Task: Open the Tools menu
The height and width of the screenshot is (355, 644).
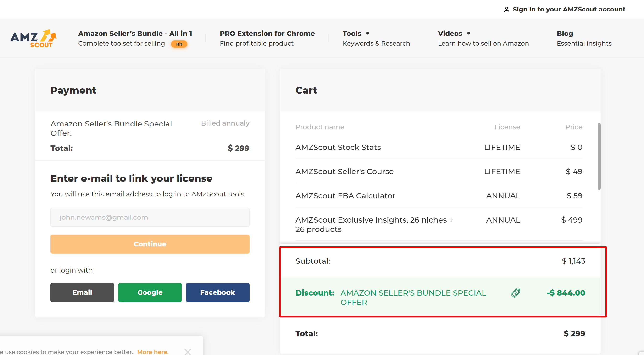Action: (376, 38)
